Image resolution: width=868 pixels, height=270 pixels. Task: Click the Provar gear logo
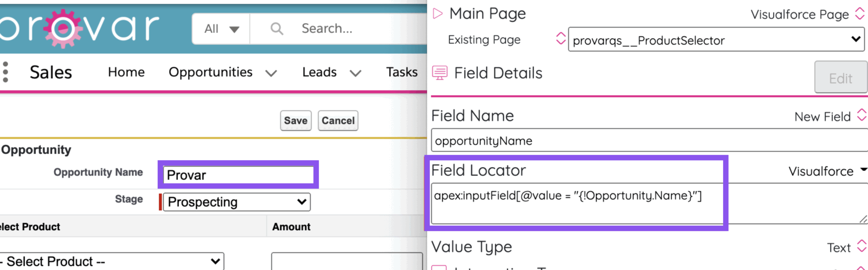click(x=63, y=29)
